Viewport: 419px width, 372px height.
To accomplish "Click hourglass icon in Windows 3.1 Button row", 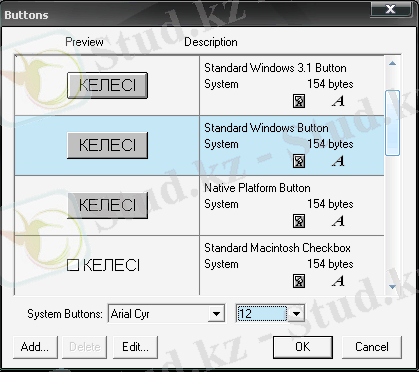I will pyautogui.click(x=299, y=101).
